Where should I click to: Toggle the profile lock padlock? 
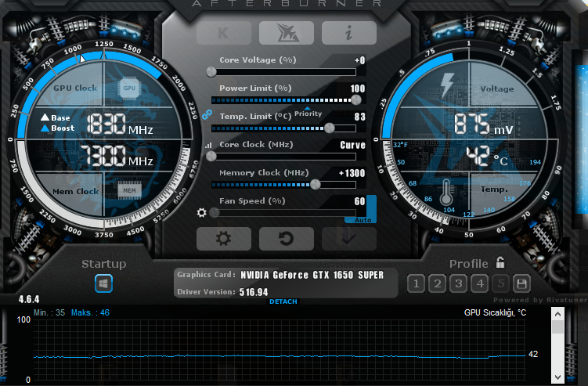click(x=500, y=262)
